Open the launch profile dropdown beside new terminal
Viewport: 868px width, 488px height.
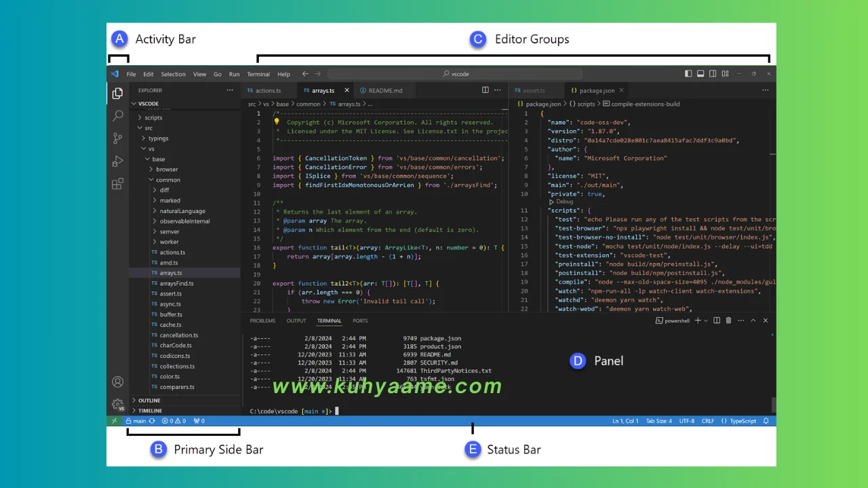point(706,321)
